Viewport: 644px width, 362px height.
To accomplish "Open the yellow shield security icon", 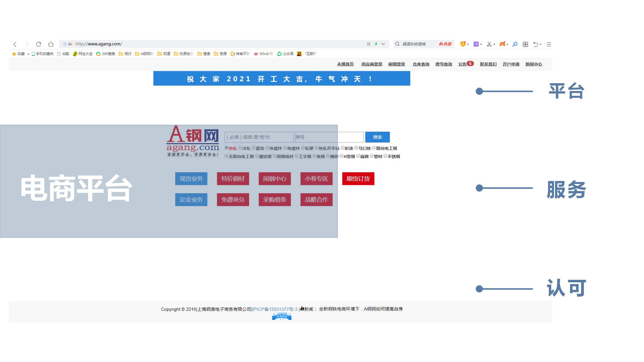I will pyautogui.click(x=463, y=44).
